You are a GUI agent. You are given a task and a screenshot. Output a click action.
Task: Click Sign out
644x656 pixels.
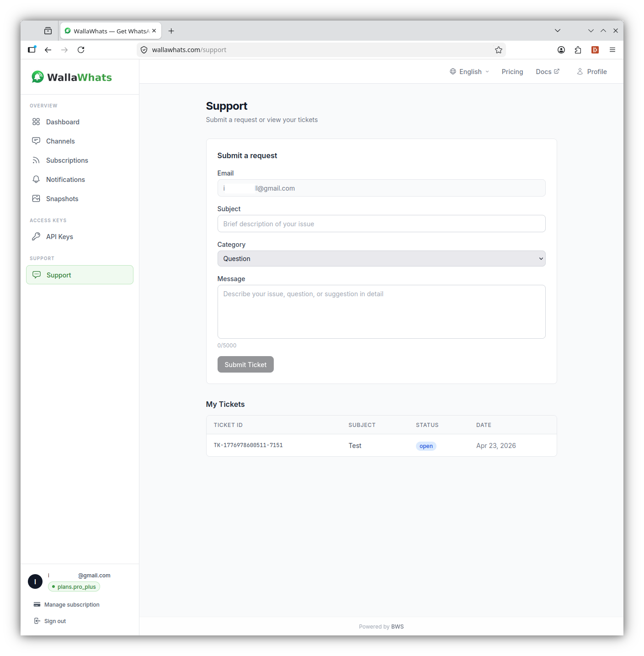click(x=50, y=621)
